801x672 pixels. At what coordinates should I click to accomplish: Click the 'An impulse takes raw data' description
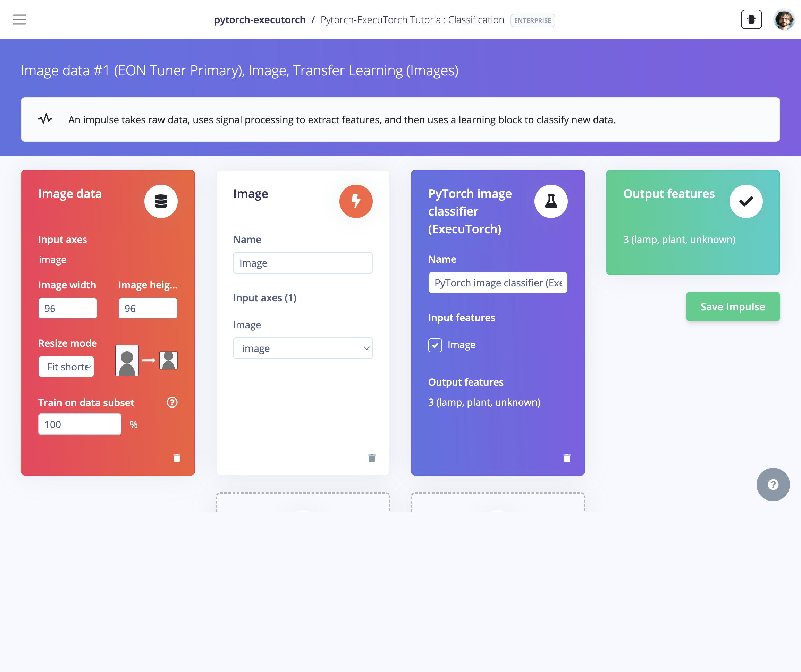coord(342,120)
